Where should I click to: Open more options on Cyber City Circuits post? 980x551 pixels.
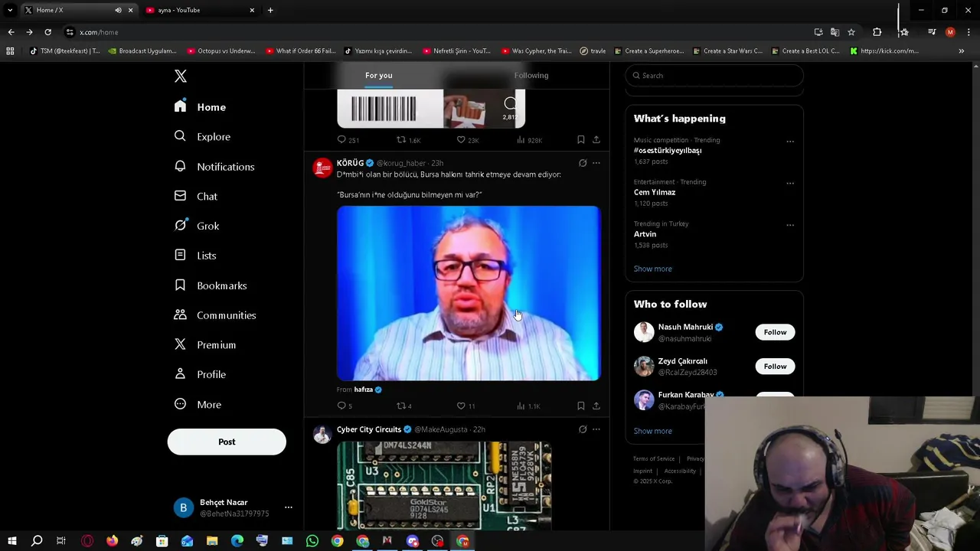[x=596, y=429]
